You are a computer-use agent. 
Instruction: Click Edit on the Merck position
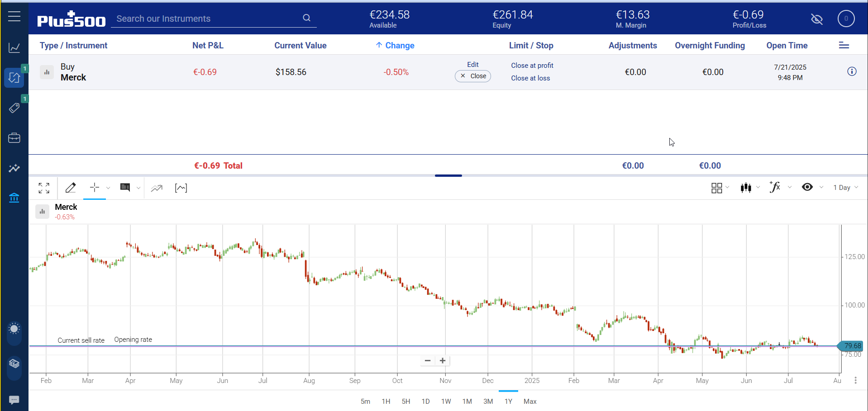pyautogui.click(x=473, y=65)
